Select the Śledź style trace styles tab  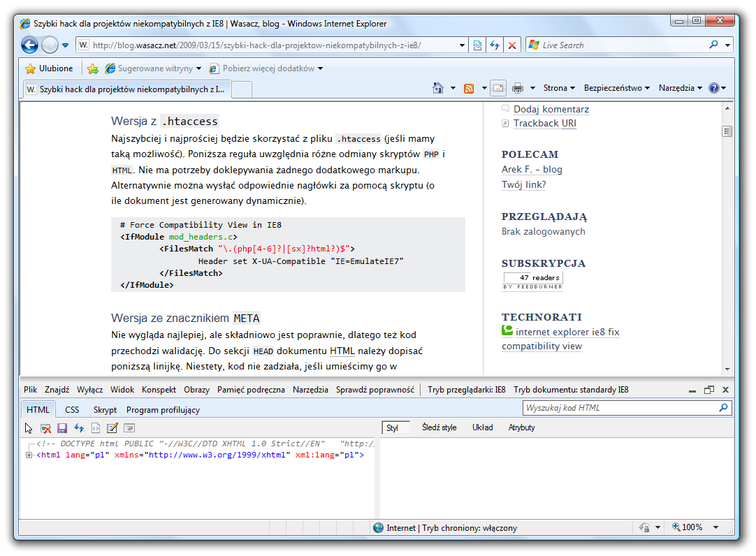tap(439, 428)
